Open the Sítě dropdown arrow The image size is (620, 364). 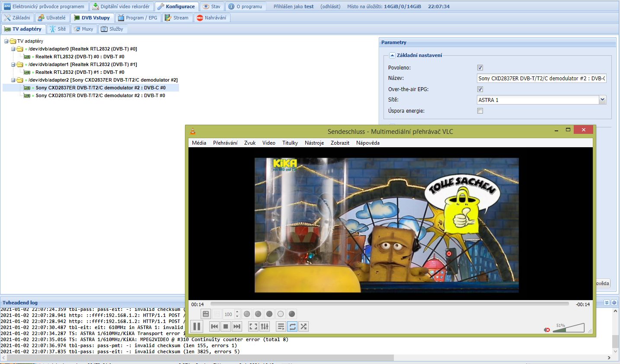pos(602,100)
